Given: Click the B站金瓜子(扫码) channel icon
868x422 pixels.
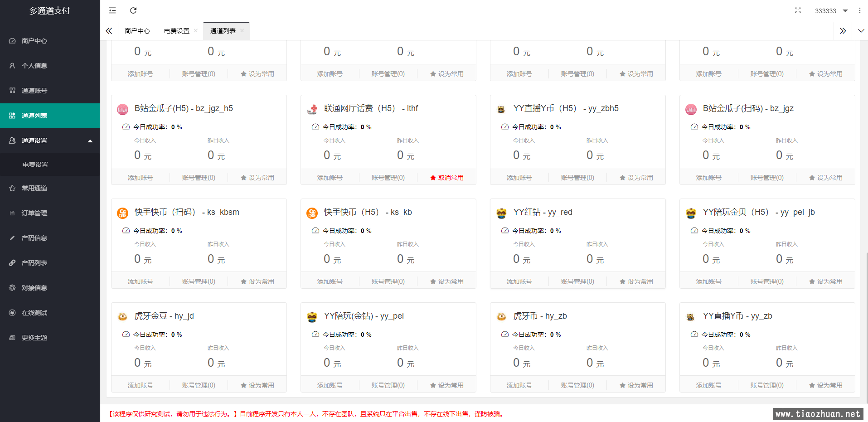Looking at the screenshot, I should (691, 109).
